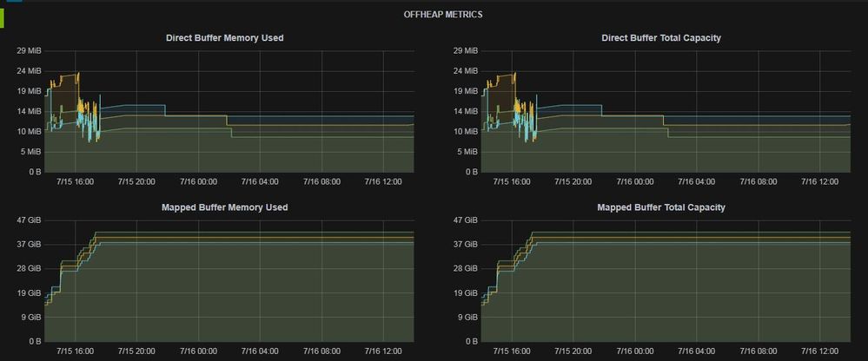This screenshot has height=361, width=868.
Task: Click 37 GiB label in Mapped Buffer Total Capacity
Action: (466, 245)
